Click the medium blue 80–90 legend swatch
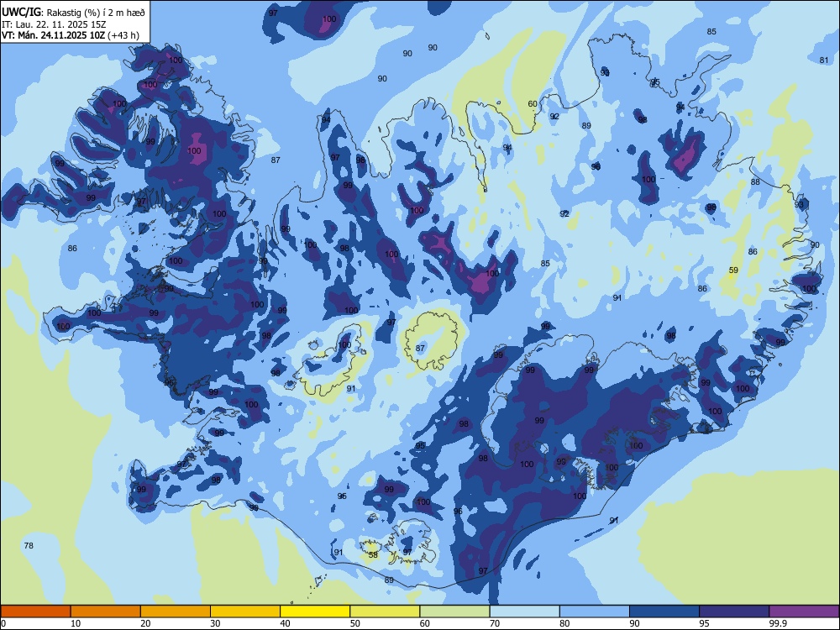The width and height of the screenshot is (840, 630). pos(595,612)
